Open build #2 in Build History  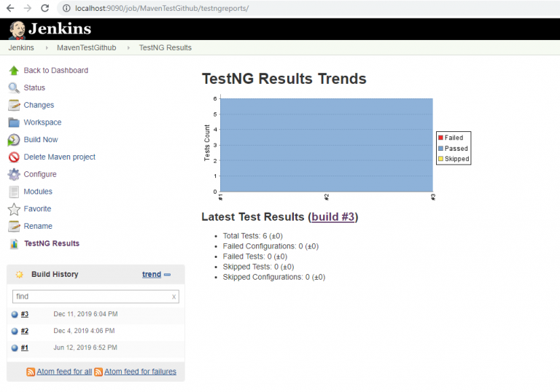pos(25,331)
